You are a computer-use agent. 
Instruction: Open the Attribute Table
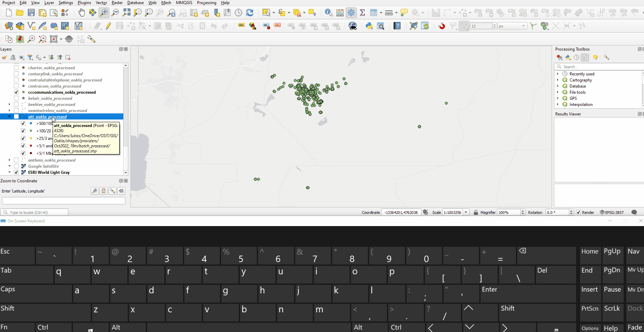[x=374, y=13]
